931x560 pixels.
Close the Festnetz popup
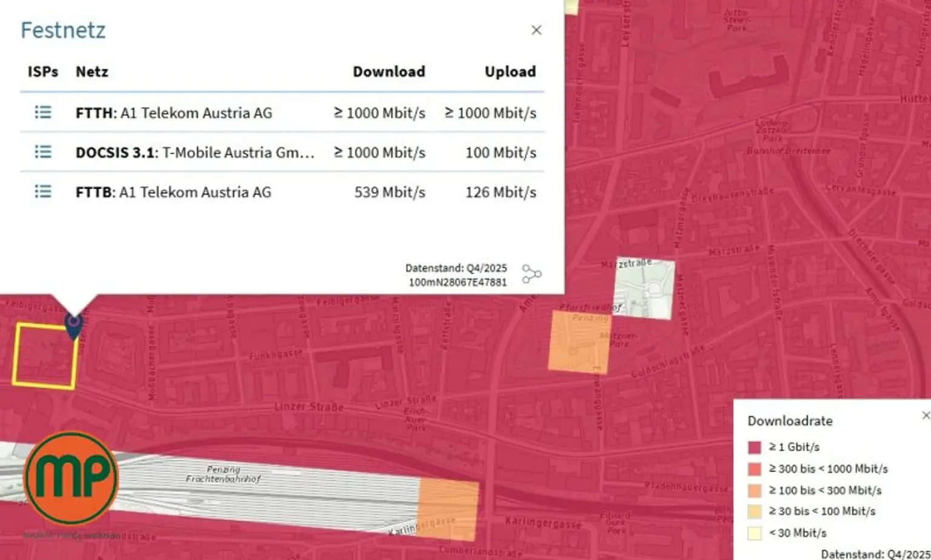tap(536, 30)
